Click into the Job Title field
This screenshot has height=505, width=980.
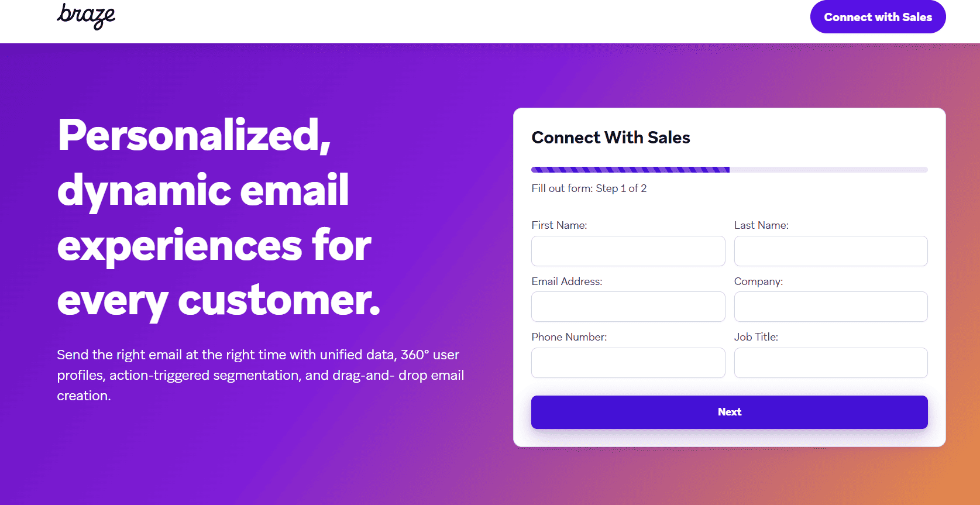click(830, 363)
